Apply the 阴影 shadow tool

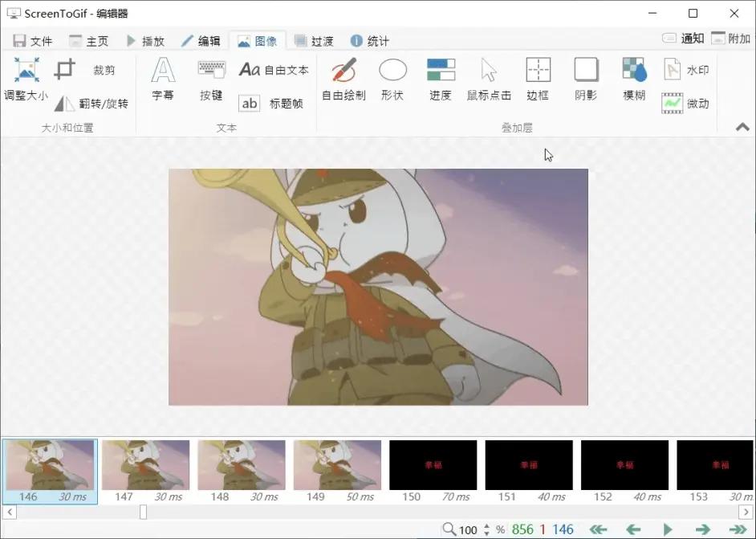tap(586, 80)
